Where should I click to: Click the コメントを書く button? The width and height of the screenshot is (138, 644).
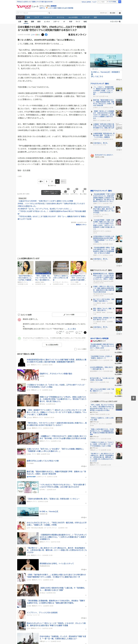pyautogui.click(x=69, y=314)
